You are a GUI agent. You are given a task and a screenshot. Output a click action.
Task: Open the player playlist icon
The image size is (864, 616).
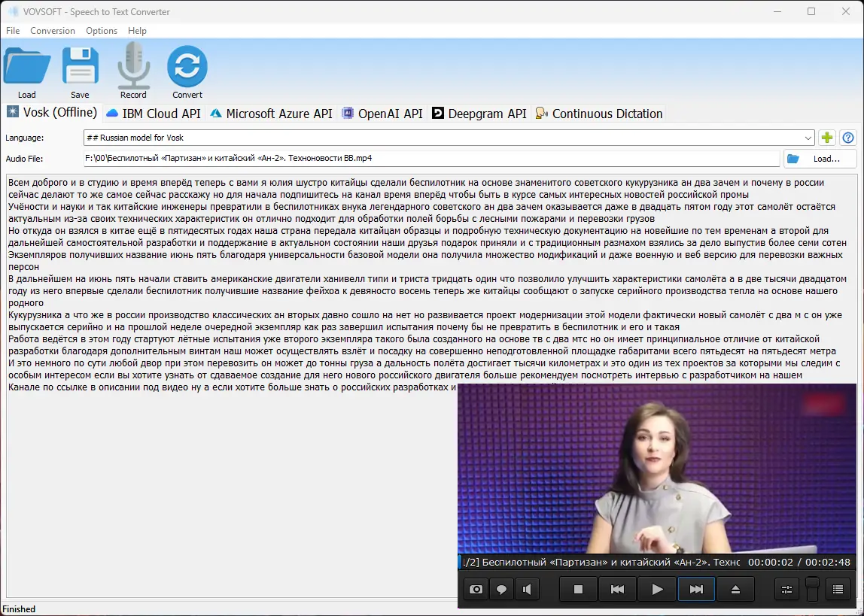click(838, 590)
